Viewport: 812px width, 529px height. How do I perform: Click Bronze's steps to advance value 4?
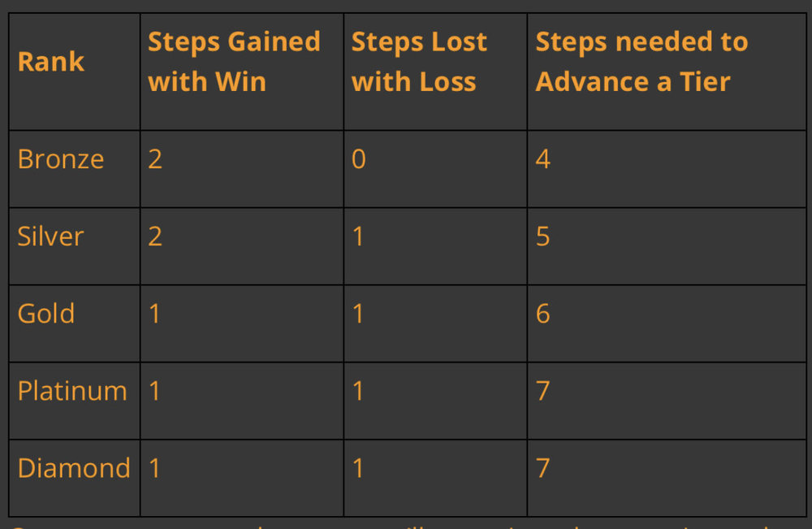(x=542, y=158)
